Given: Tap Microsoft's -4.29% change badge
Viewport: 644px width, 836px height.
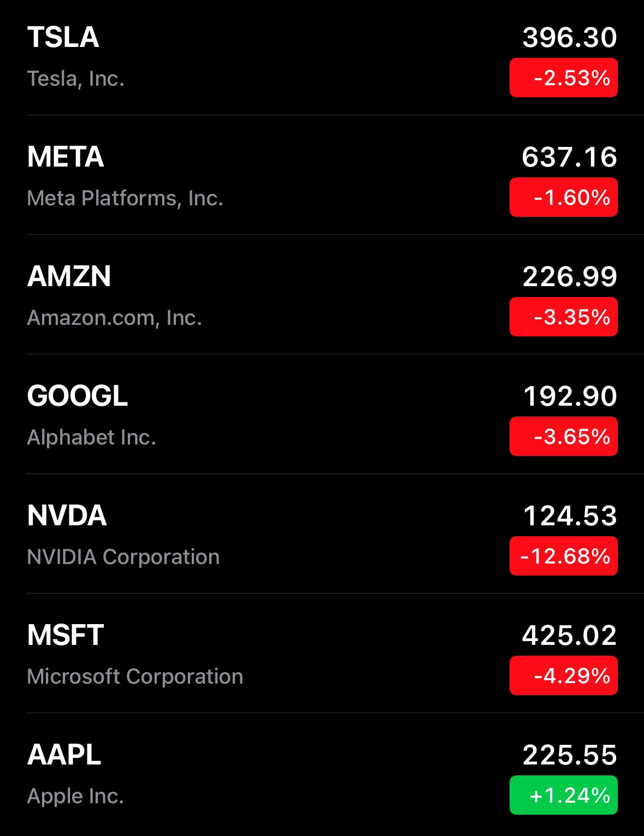Looking at the screenshot, I should (x=563, y=675).
